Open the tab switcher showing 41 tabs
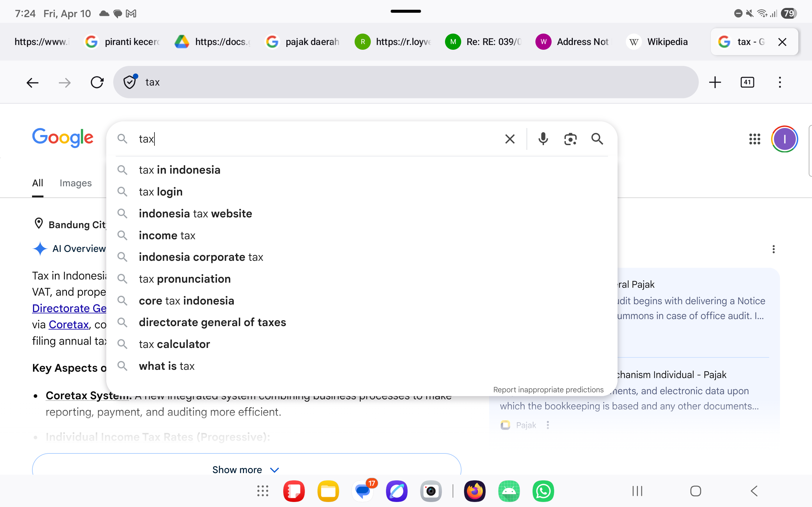This screenshot has width=812, height=507. coord(748,82)
